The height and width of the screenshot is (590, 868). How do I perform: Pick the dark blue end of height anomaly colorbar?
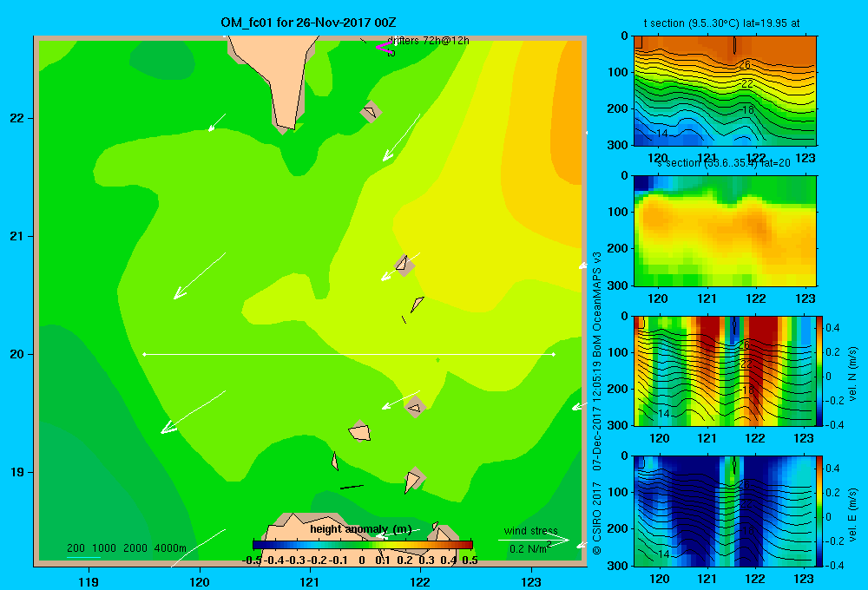click(259, 545)
